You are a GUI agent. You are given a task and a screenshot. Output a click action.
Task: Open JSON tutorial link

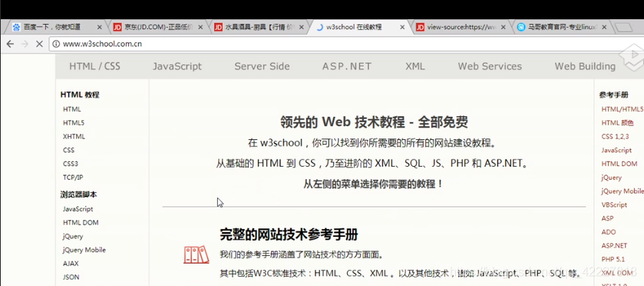71,277
